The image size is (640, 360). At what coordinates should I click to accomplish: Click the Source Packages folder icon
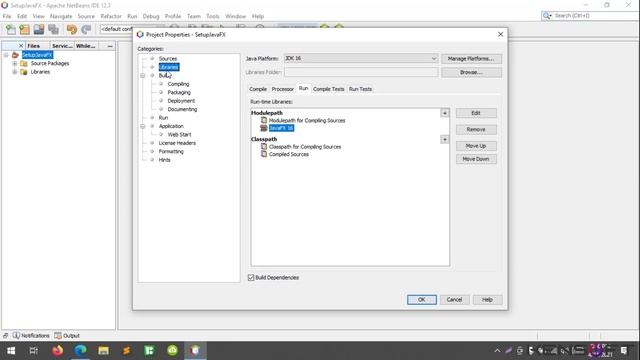(24, 64)
